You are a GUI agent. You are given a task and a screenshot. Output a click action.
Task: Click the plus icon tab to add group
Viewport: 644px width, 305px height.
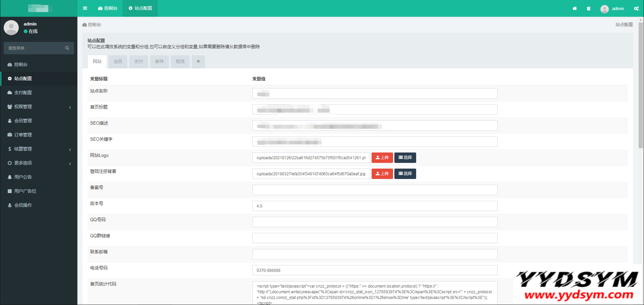tap(198, 62)
